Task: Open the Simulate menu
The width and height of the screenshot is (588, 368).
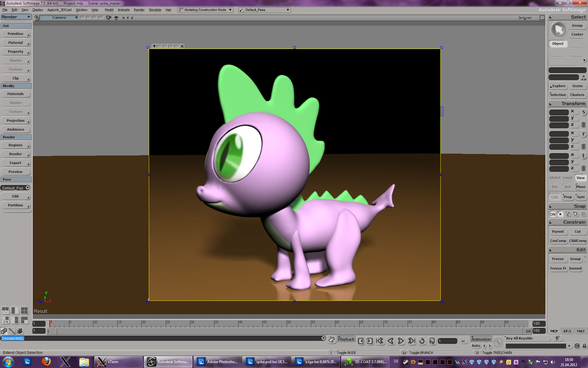Action: pyautogui.click(x=155, y=10)
